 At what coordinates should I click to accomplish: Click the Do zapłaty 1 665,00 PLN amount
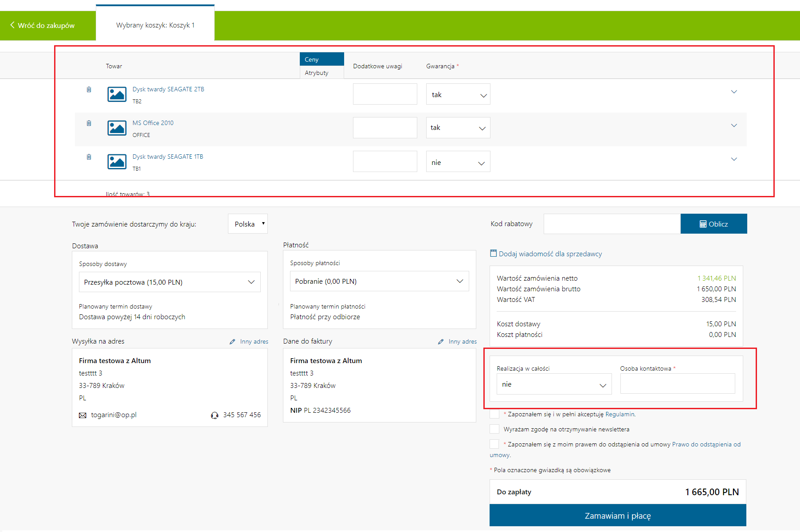coord(712,492)
